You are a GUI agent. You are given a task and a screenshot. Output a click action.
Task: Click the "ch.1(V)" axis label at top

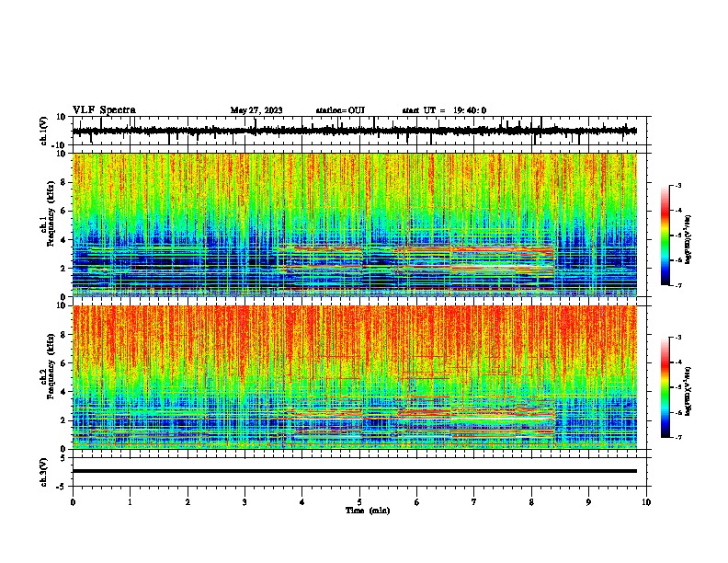pyautogui.click(x=44, y=131)
